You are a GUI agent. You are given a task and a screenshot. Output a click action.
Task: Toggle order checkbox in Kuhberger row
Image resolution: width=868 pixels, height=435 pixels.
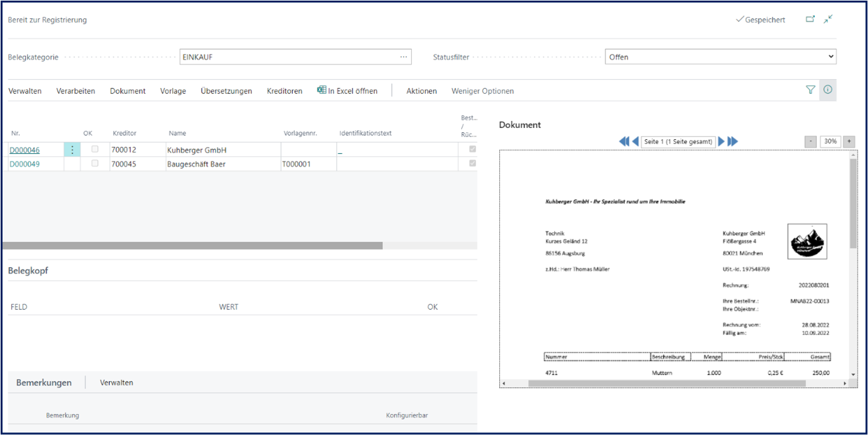pos(472,149)
